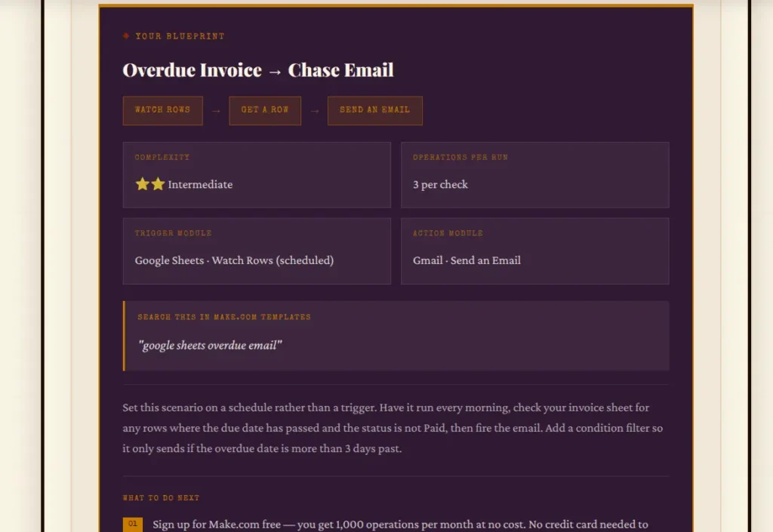Click the Intermediate complexity text
This screenshot has width=773, height=532.
point(200,185)
